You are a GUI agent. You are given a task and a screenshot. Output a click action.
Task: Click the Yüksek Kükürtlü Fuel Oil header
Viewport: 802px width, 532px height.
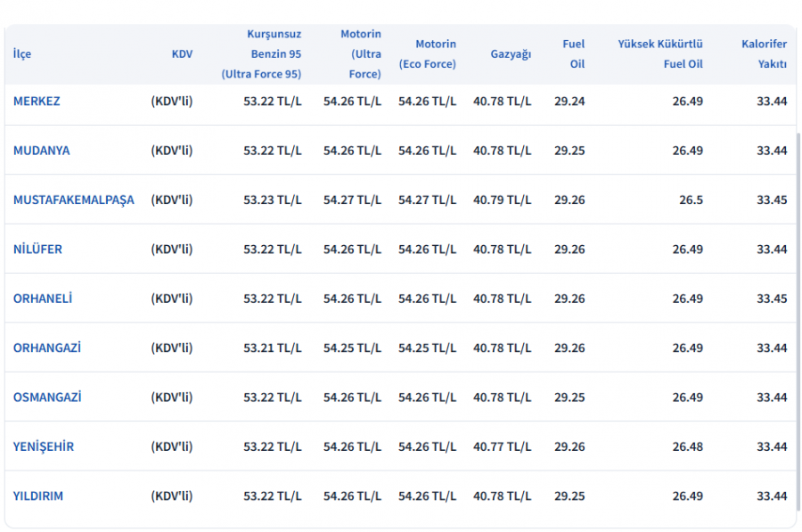click(660, 54)
